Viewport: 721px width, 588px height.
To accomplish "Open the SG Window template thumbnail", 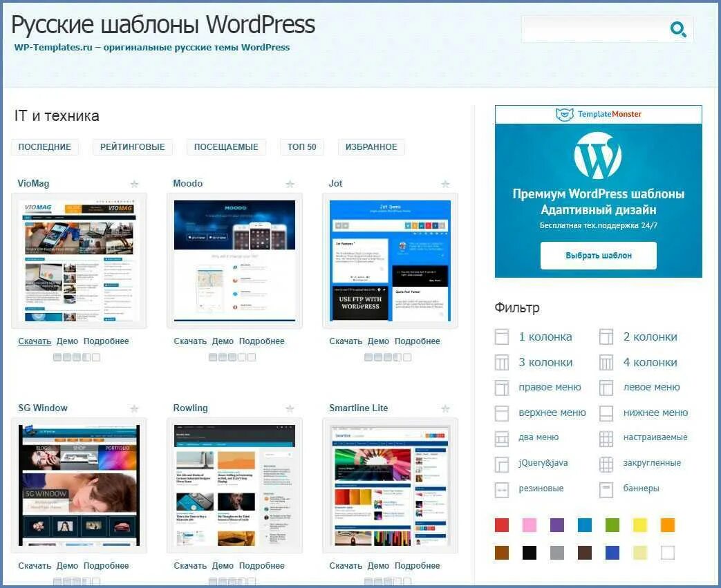I will (x=79, y=485).
